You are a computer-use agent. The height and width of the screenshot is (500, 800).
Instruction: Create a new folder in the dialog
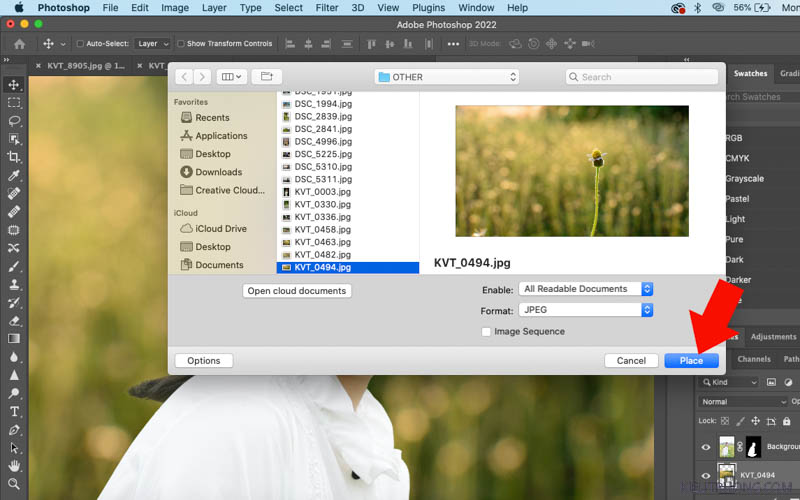pos(266,77)
